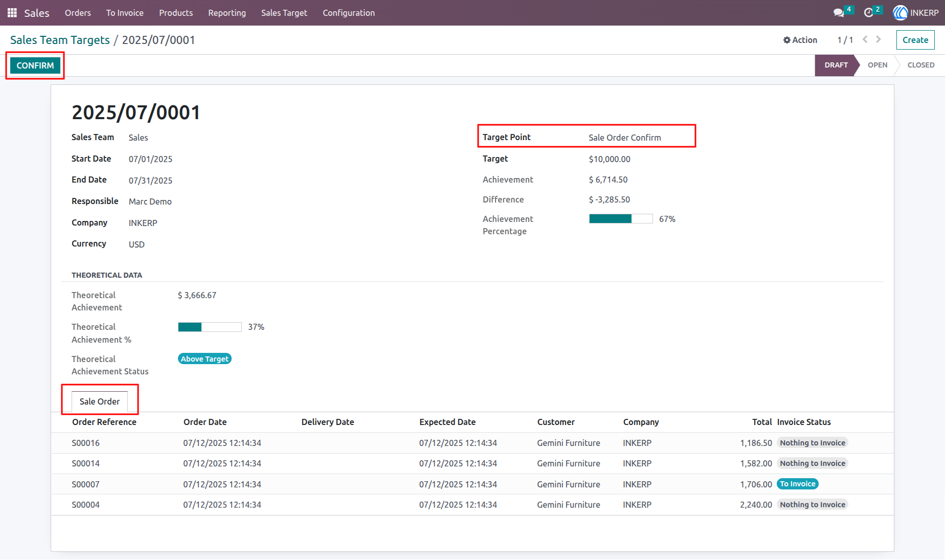Open the activities clock icon
945x560 pixels.
(868, 13)
